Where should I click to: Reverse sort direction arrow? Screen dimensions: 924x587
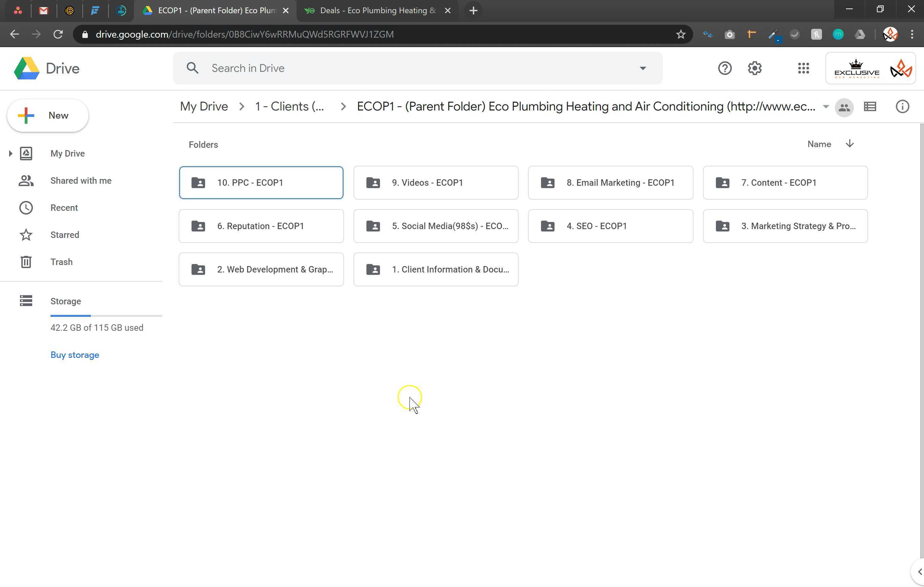pyautogui.click(x=849, y=144)
